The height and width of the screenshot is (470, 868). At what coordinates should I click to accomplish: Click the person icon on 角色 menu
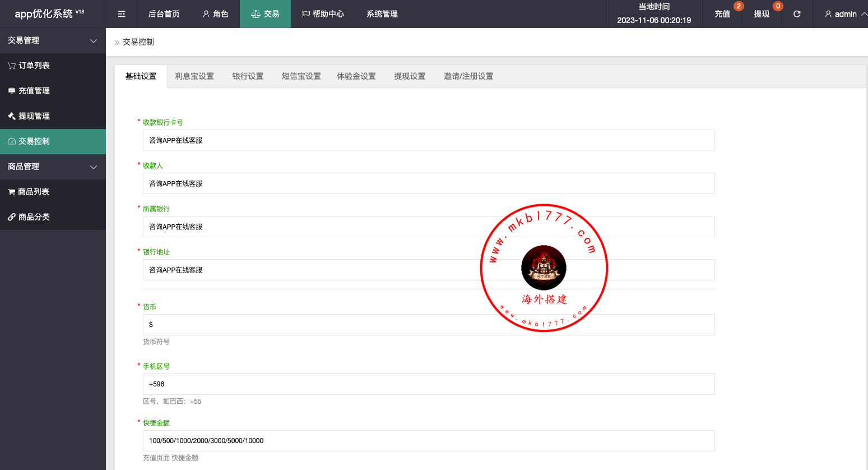pyautogui.click(x=206, y=14)
